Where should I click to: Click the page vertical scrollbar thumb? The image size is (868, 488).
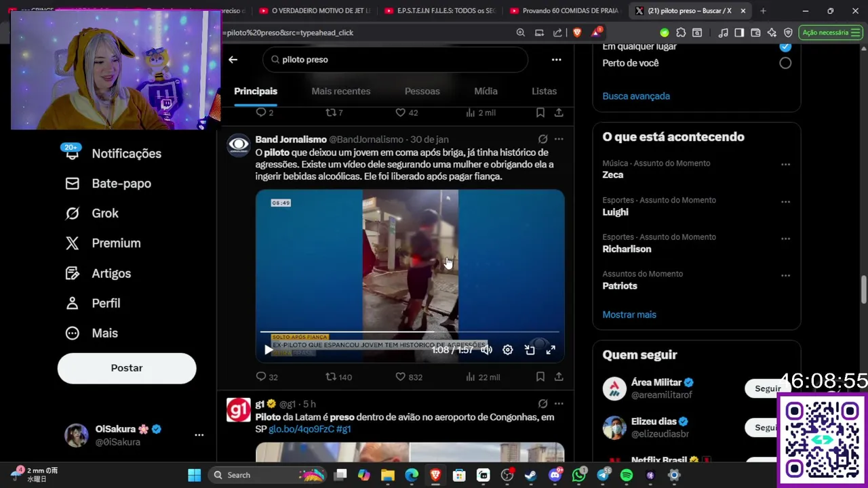click(x=863, y=290)
